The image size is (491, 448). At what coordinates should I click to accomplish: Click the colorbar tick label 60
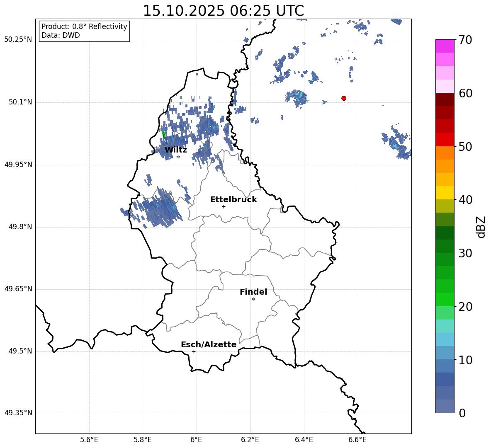click(465, 93)
